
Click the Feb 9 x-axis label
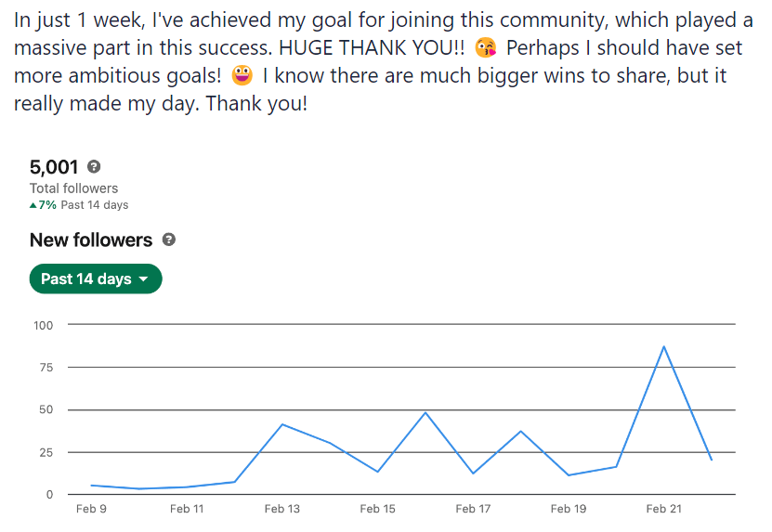pyautogui.click(x=91, y=509)
